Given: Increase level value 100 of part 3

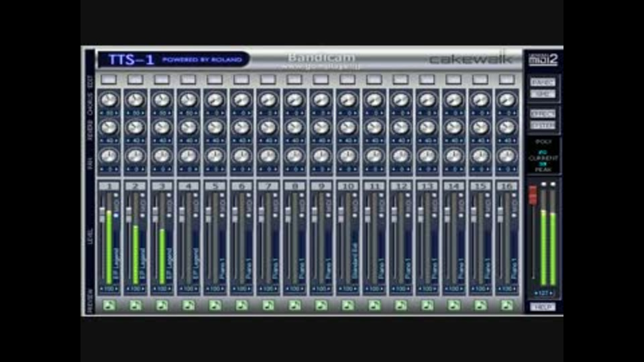Looking at the screenshot, I should coord(170,289).
